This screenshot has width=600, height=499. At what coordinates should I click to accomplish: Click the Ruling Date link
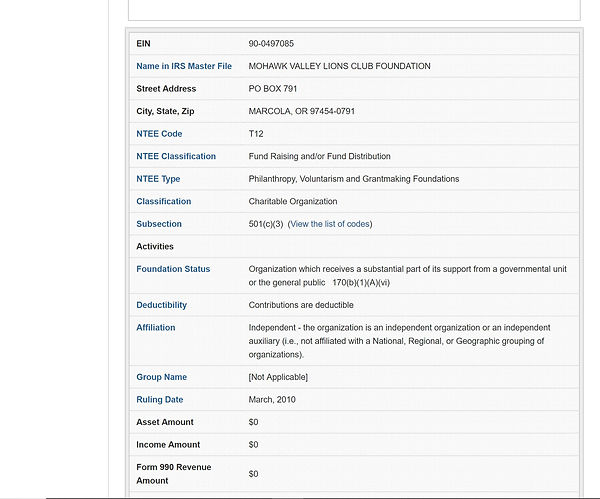click(x=160, y=400)
